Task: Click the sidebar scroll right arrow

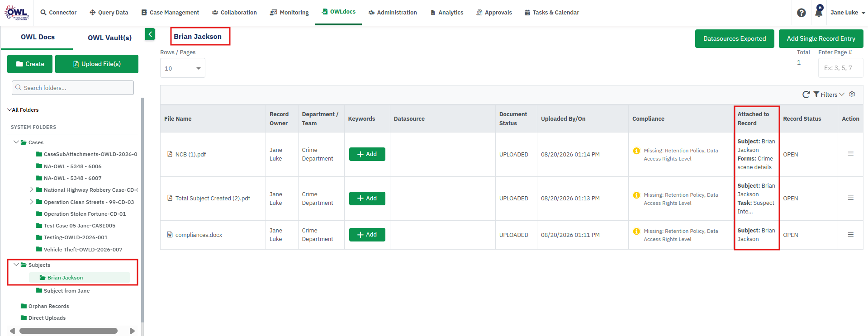Action: pyautogui.click(x=132, y=331)
